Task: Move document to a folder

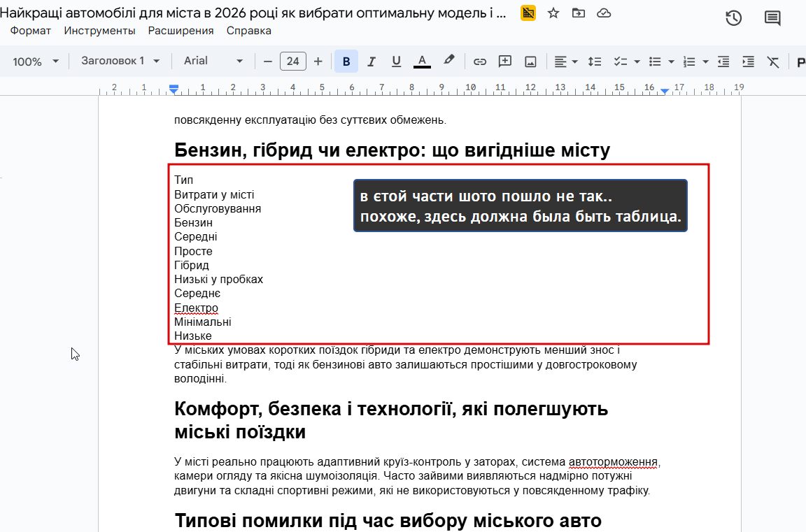Action: (579, 13)
